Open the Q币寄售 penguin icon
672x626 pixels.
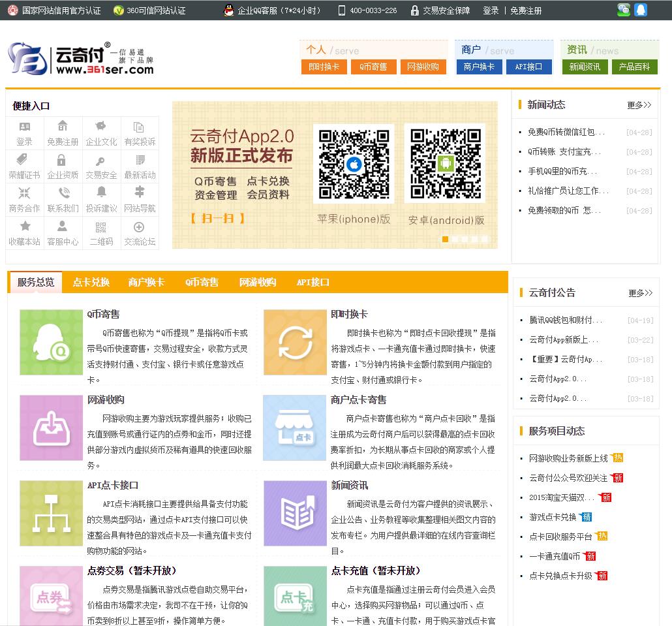51,342
